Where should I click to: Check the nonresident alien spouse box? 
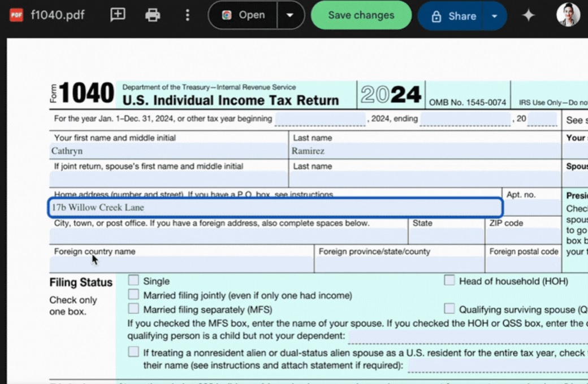(x=133, y=352)
